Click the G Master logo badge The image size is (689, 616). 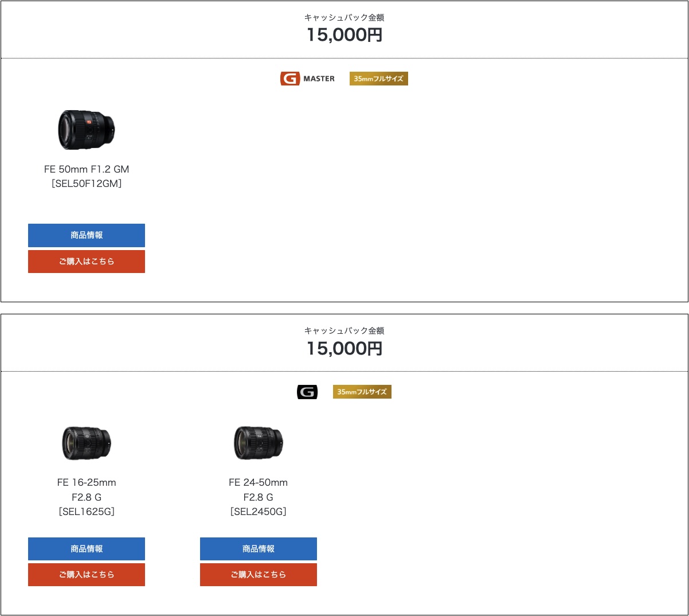click(307, 79)
